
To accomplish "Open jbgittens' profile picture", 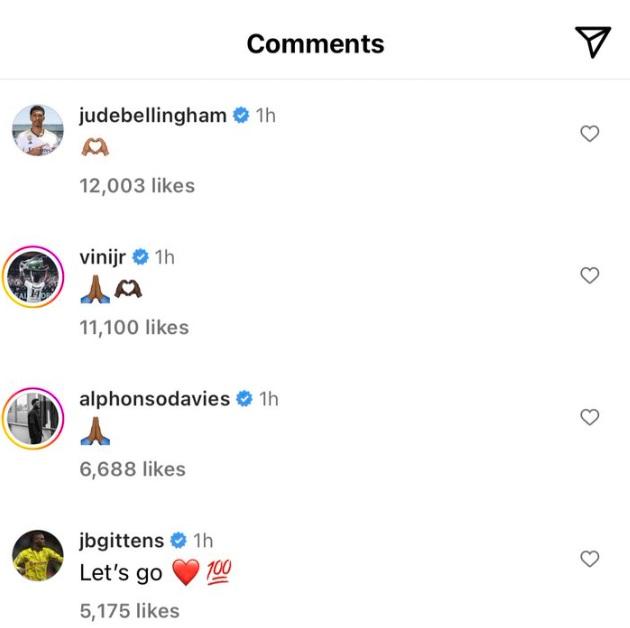I will pyautogui.click(x=38, y=557).
